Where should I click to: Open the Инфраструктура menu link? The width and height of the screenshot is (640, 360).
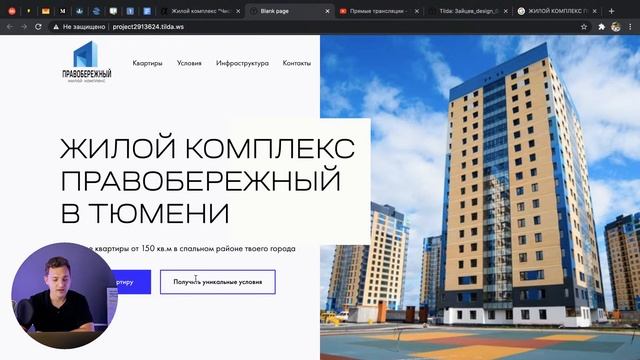pos(242,63)
